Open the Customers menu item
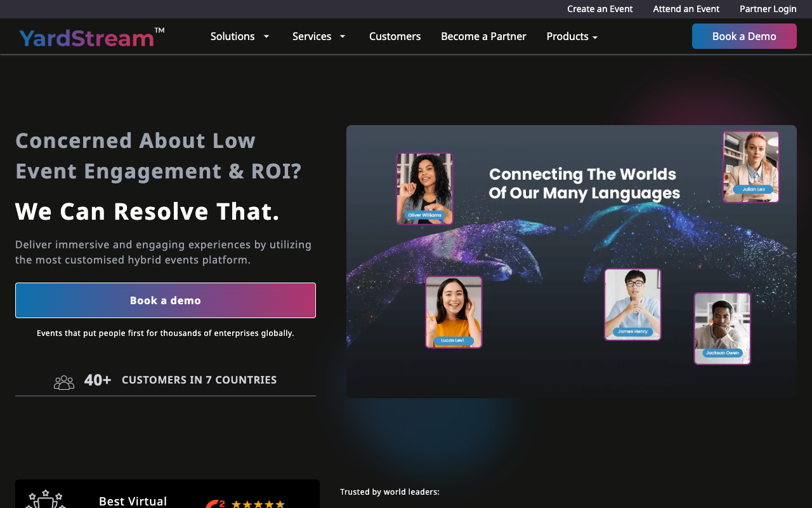This screenshot has width=812, height=508. click(395, 37)
